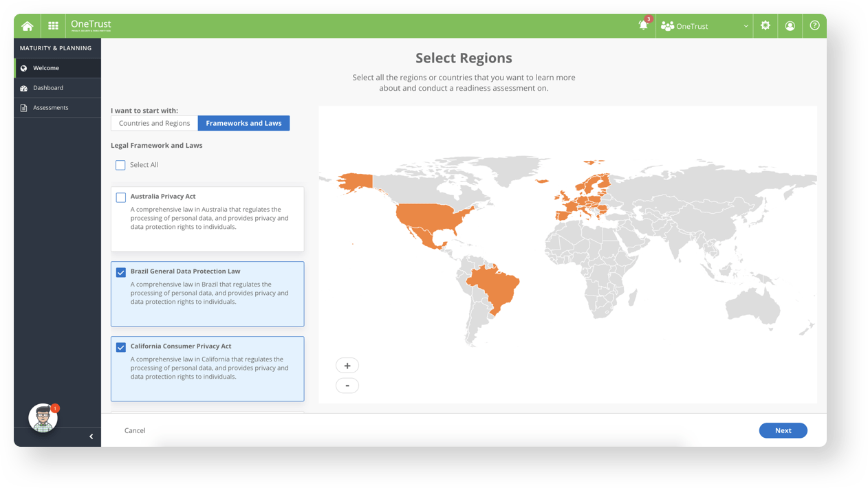Zoom out the map with minus
Image resolution: width=868 pixels, height=488 pixels.
pos(347,386)
